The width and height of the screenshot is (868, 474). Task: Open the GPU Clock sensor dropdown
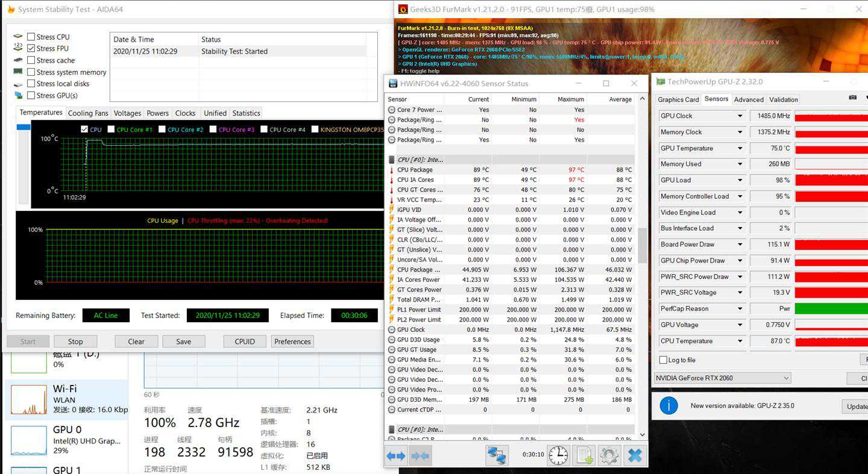(x=740, y=116)
